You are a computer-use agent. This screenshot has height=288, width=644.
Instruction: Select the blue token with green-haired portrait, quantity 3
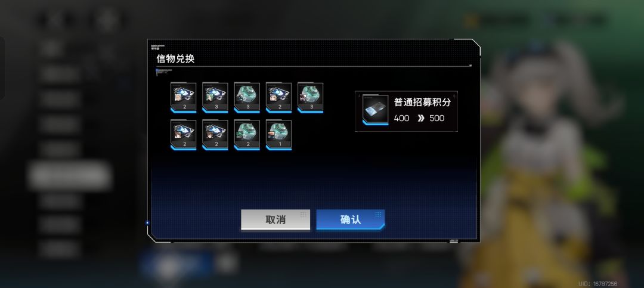(215, 97)
